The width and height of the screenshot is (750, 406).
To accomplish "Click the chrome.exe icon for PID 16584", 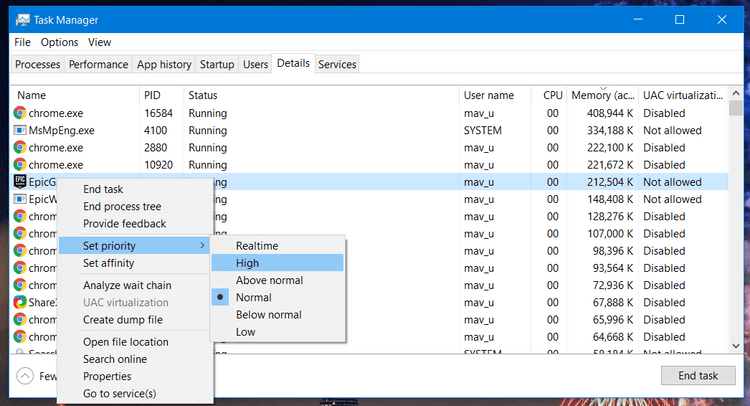I will tap(20, 113).
